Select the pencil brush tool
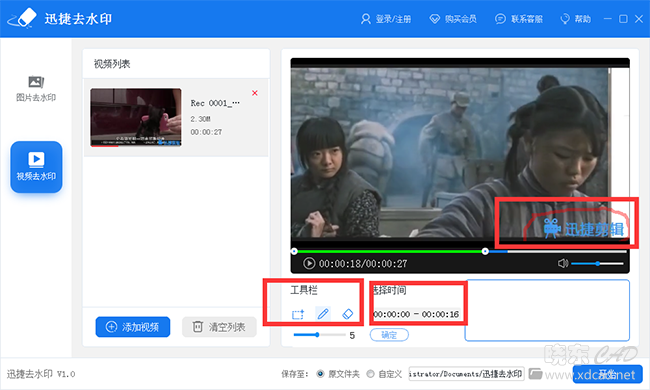Screen dimensions: 650x390 pos(323,314)
